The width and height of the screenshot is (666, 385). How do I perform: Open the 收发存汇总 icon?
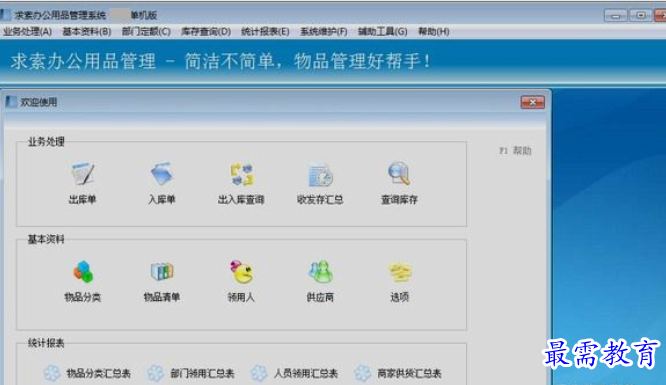320,174
